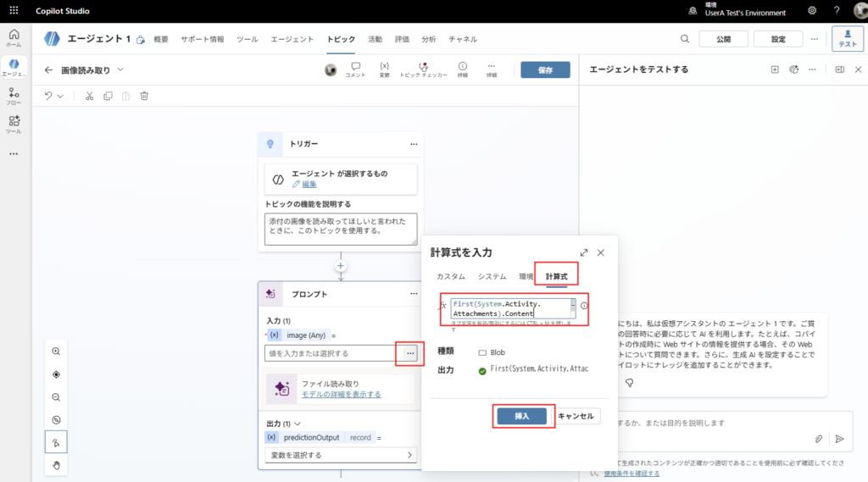Click the cut scissors icon
This screenshot has width=868, height=482.
click(89, 96)
